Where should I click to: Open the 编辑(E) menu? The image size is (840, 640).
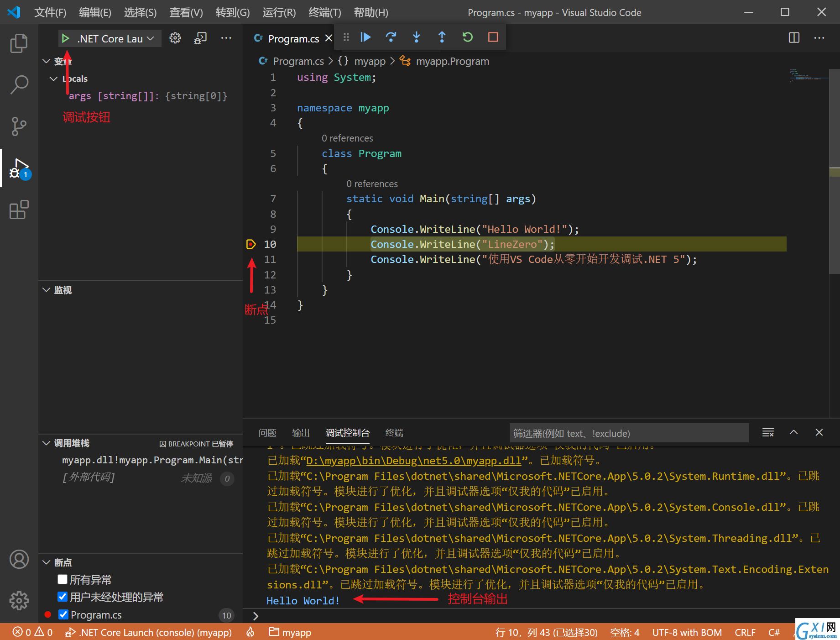click(95, 12)
